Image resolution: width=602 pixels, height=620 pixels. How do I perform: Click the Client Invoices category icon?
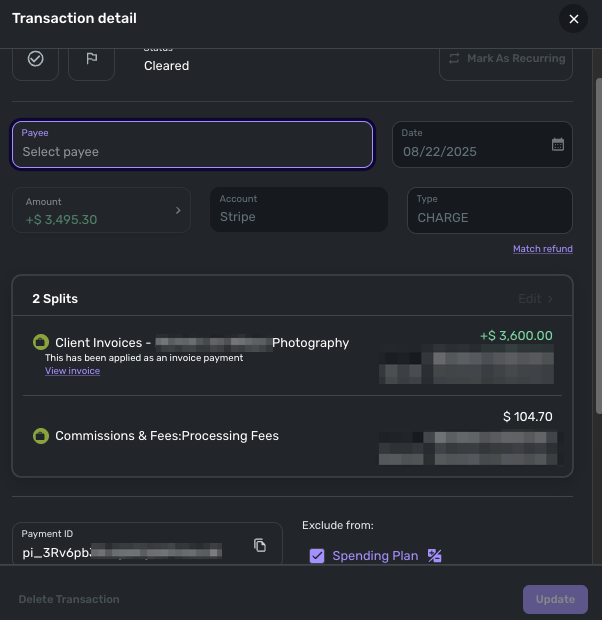pos(41,342)
